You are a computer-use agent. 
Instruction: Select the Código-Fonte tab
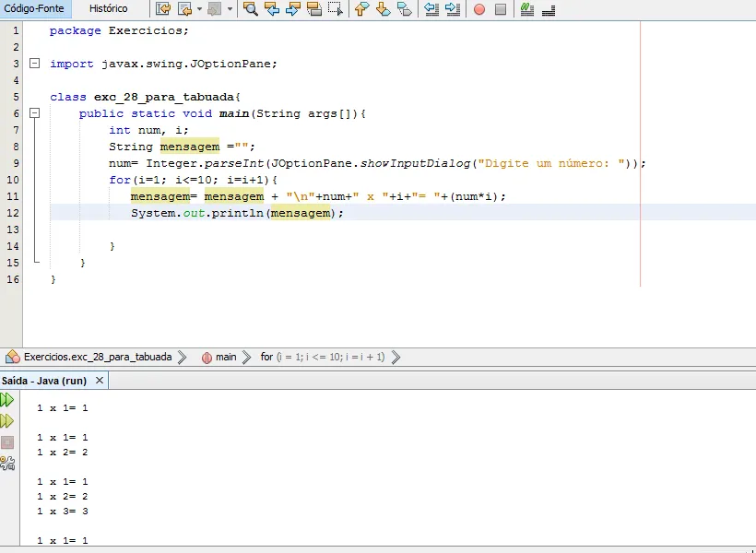tap(34, 8)
